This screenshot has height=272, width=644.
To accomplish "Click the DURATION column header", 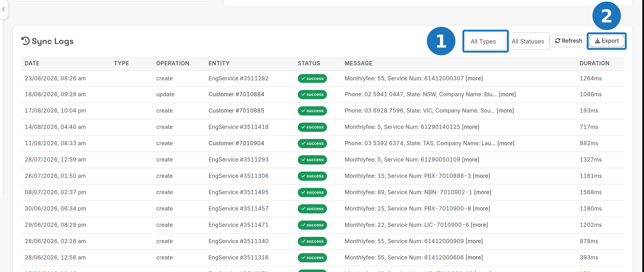I will pyautogui.click(x=594, y=63).
